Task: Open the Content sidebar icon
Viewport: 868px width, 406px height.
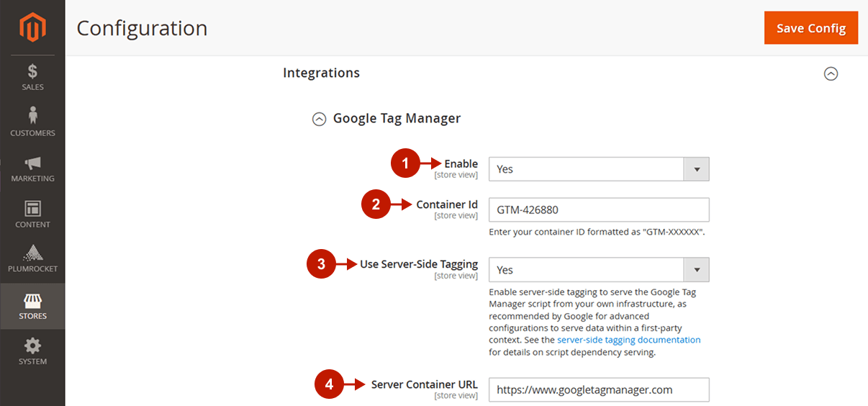Action: click(x=32, y=209)
